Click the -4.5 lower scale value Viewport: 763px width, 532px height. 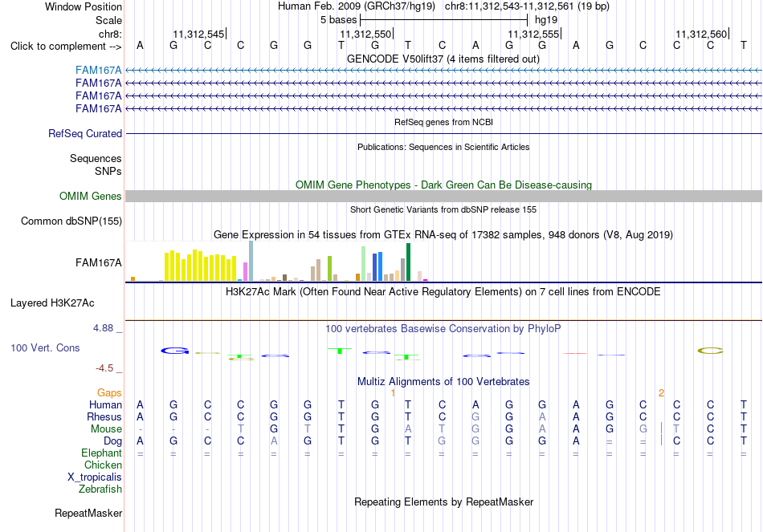[104, 368]
